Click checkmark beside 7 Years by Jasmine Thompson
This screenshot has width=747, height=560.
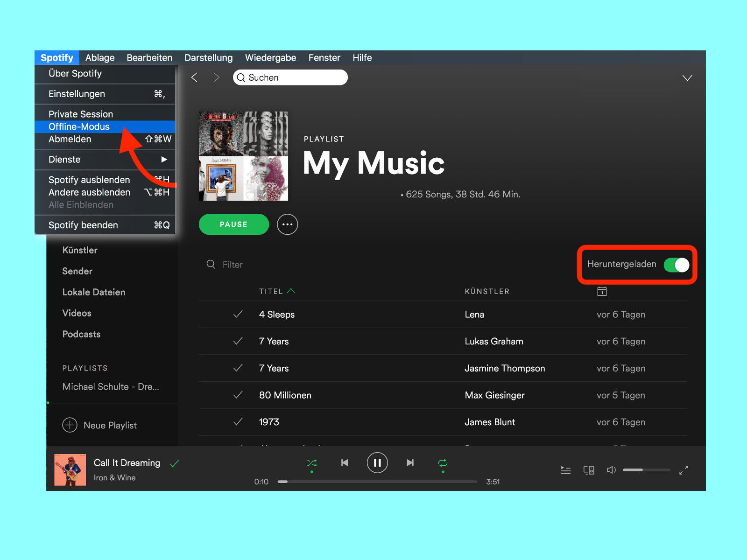(238, 368)
